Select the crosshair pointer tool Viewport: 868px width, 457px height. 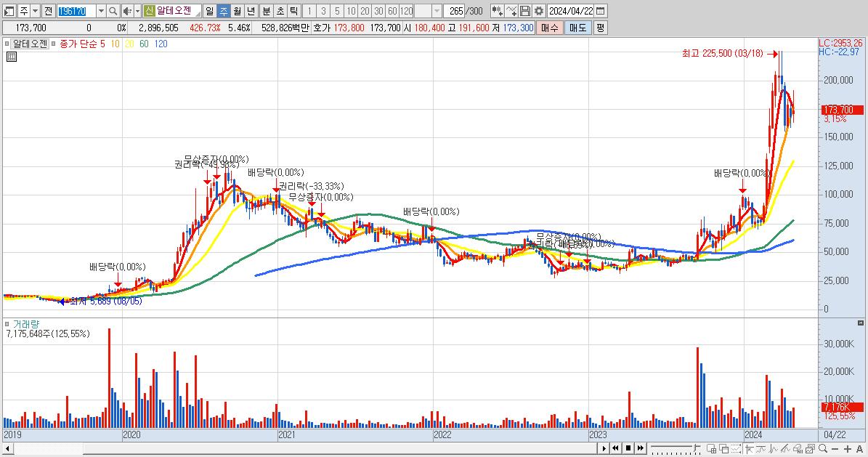pyautogui.click(x=749, y=448)
